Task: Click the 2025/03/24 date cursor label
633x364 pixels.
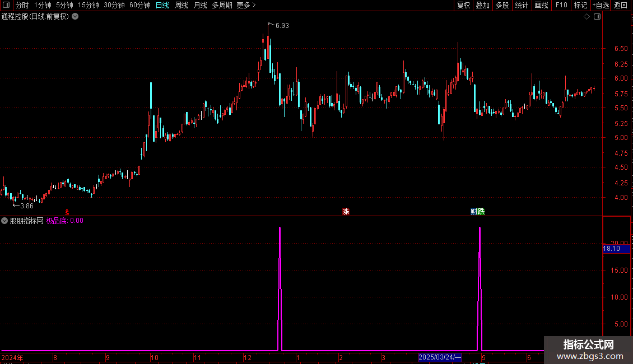Action: coord(440,357)
